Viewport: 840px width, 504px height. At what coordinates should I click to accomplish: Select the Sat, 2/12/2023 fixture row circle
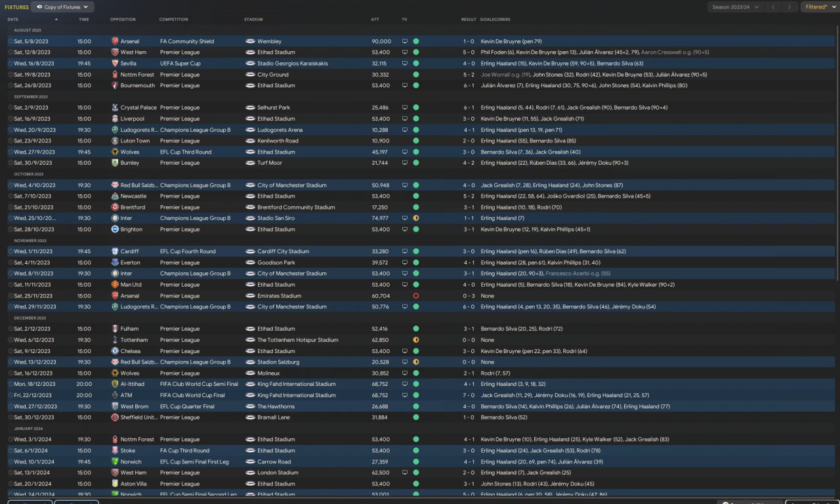[x=10, y=329]
